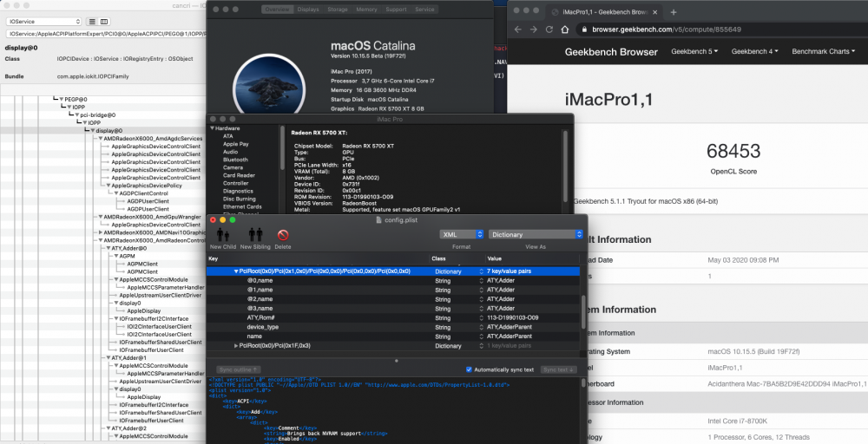Select AppleGraphicsDevicePolicy in registry tree
Image resolution: width=868 pixels, height=444 pixels.
coord(147,186)
